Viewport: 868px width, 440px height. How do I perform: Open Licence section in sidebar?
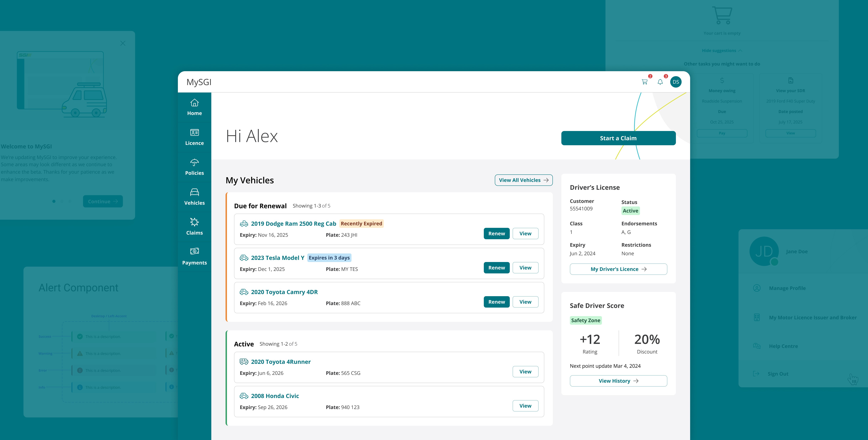[194, 137]
